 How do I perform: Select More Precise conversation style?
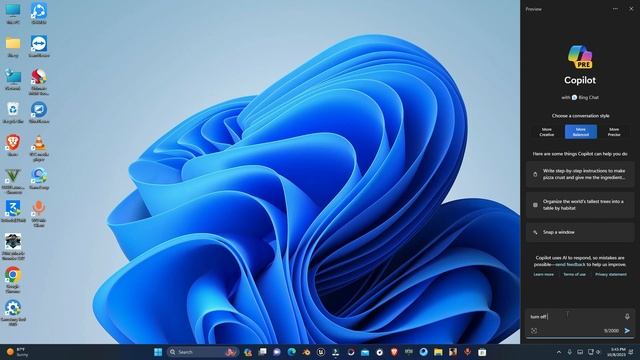click(x=614, y=132)
